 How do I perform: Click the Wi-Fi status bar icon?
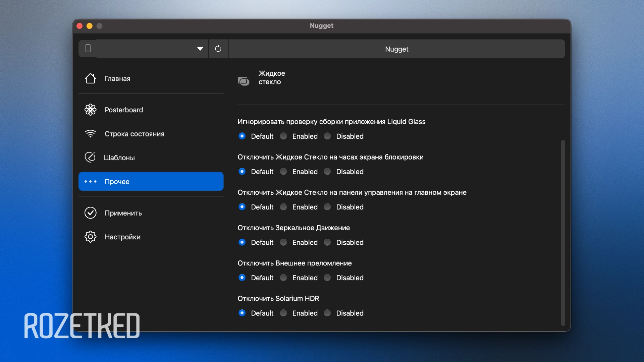coord(90,134)
